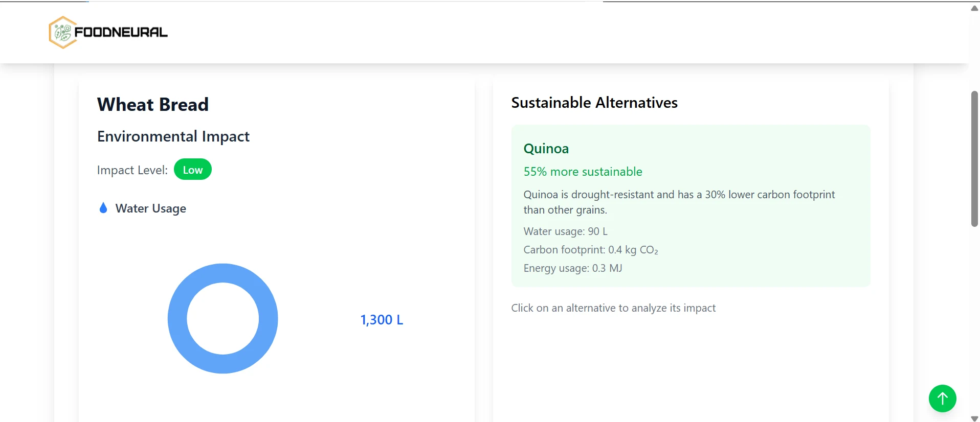The height and width of the screenshot is (422, 980).
Task: Click the Wheat Bread heading
Action: coord(153,105)
